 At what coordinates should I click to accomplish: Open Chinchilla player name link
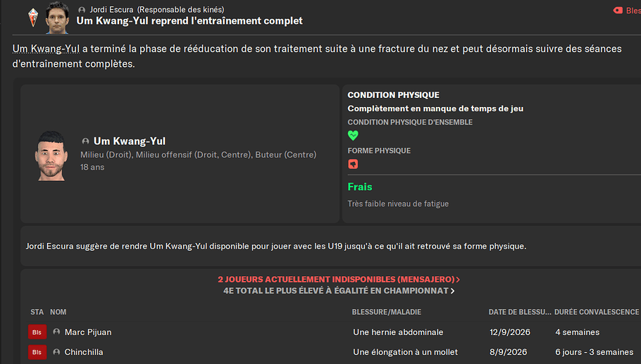click(84, 352)
